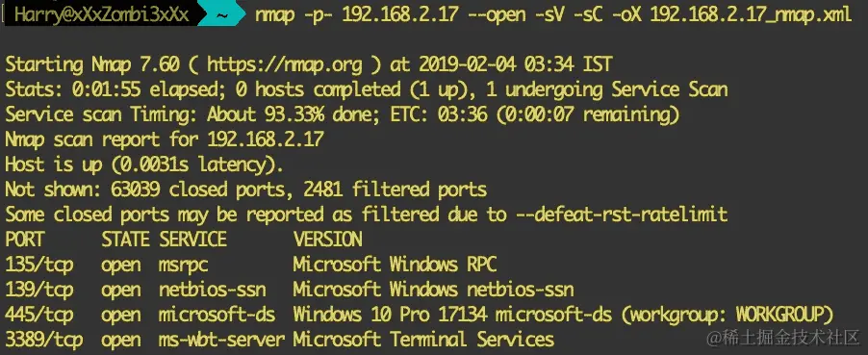Click the microsoft-ds service name

point(217,315)
